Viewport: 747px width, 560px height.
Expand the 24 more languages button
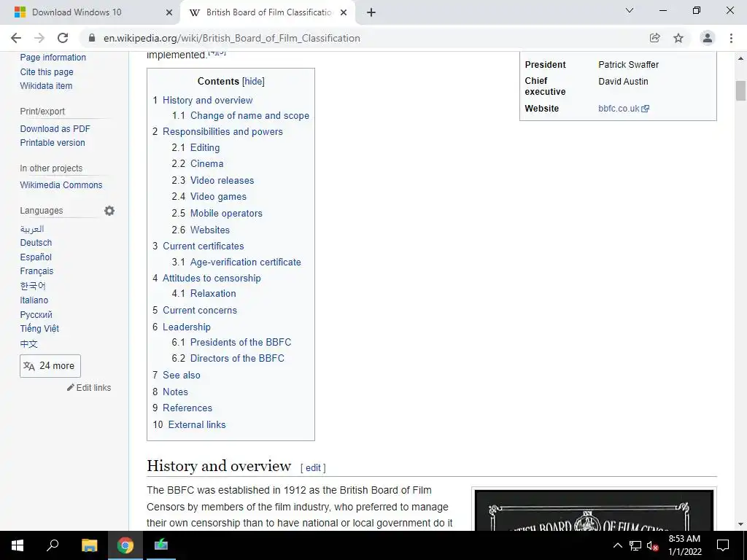[50, 366]
